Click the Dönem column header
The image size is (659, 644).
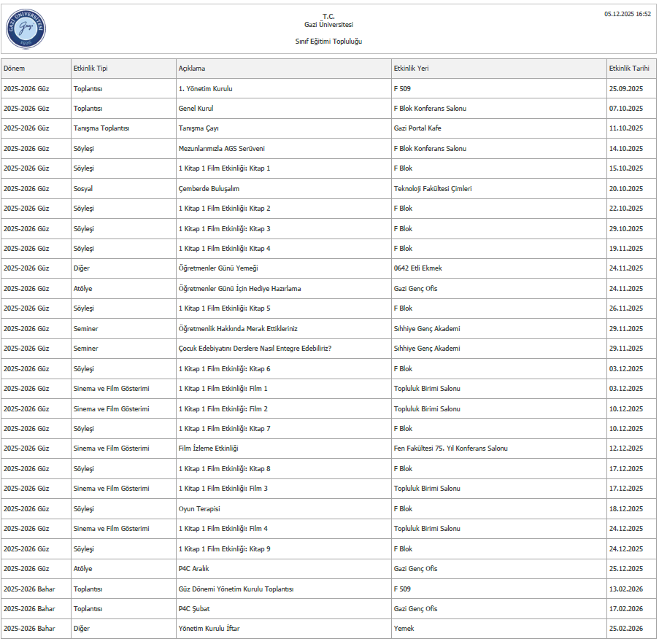[15, 69]
